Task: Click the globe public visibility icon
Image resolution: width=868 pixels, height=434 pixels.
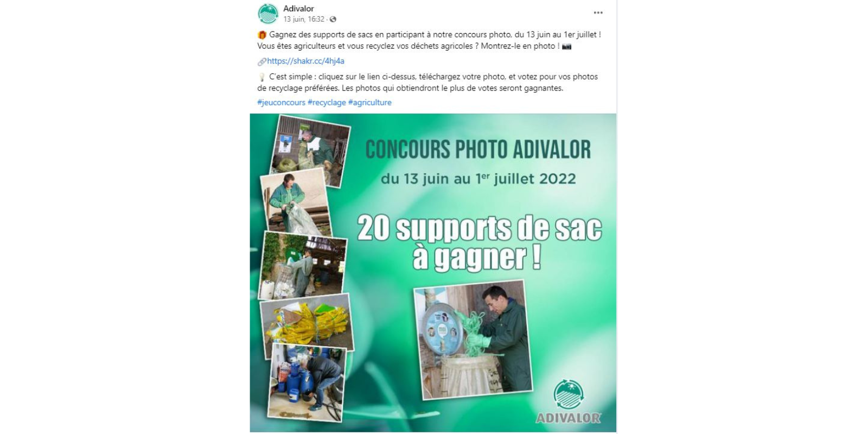Action: (x=333, y=20)
